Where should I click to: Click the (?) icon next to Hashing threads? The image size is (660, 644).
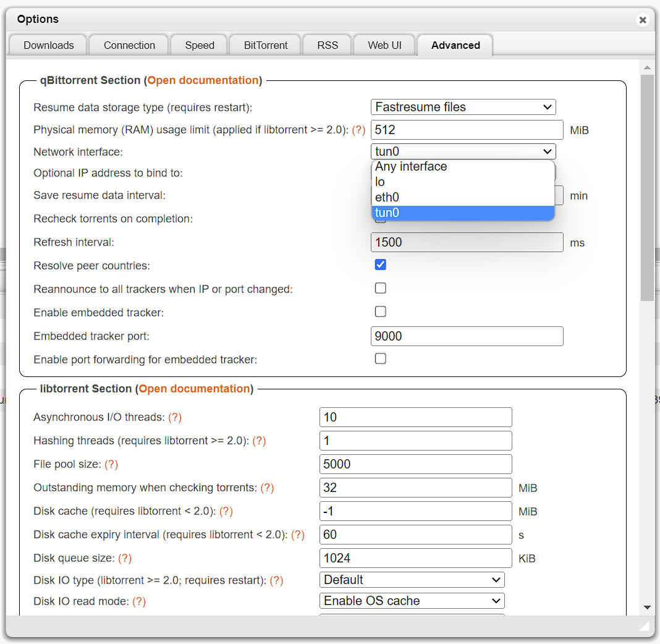[x=260, y=441]
